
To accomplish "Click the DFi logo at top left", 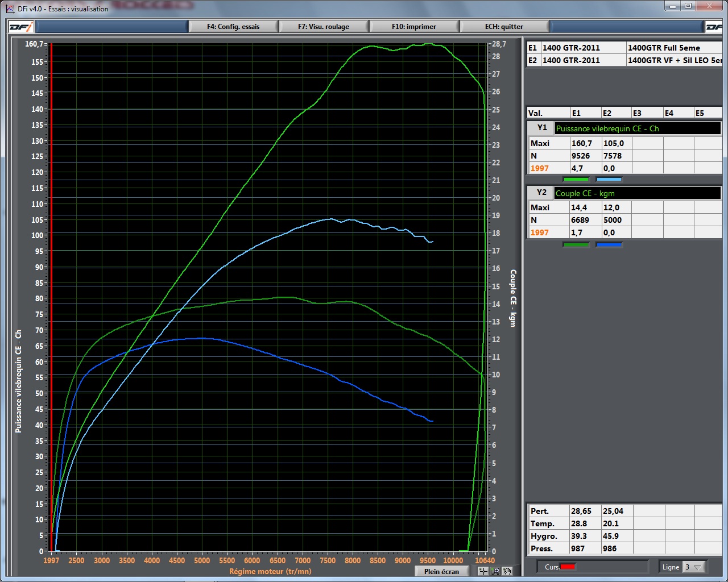I will (21, 27).
